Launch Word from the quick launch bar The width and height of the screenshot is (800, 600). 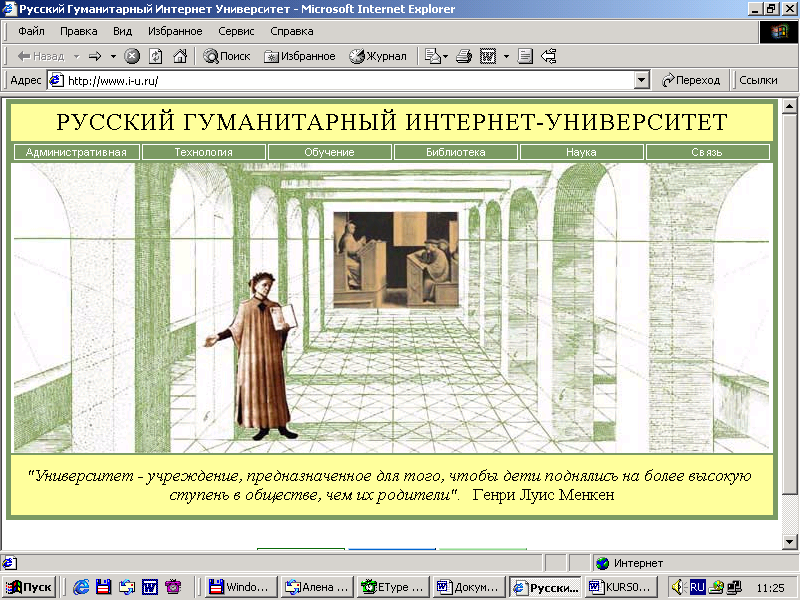tap(150, 587)
